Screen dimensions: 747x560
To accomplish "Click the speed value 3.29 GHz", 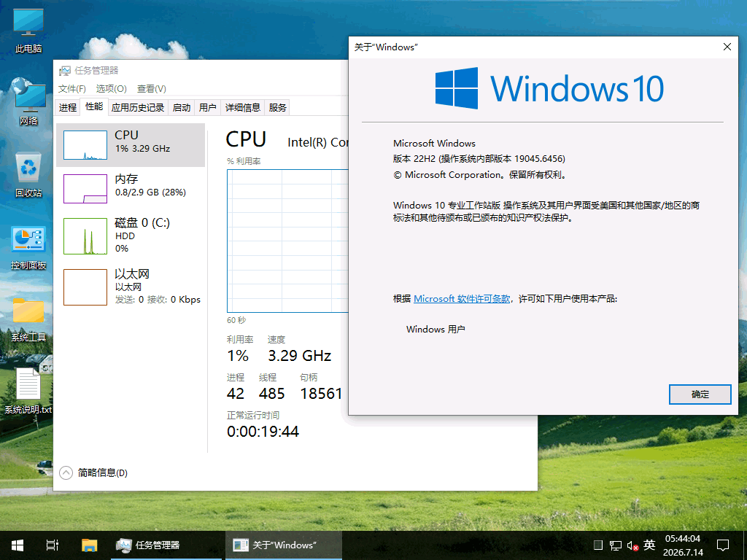I will 299,356.
